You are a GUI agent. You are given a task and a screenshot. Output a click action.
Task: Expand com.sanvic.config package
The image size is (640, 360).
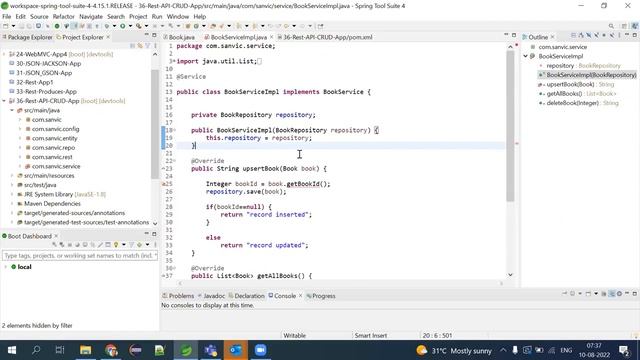coord(20,129)
